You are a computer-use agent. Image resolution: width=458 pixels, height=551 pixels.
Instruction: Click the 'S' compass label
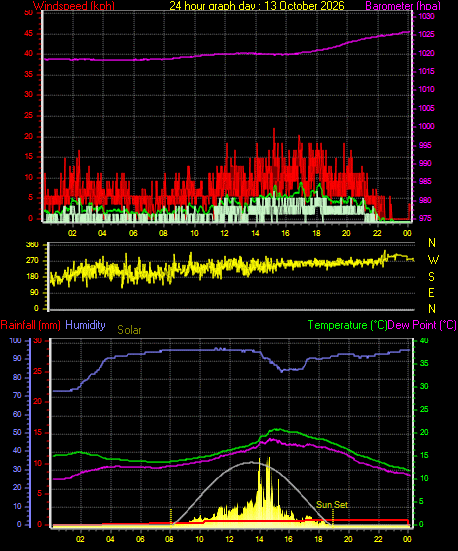432,277
